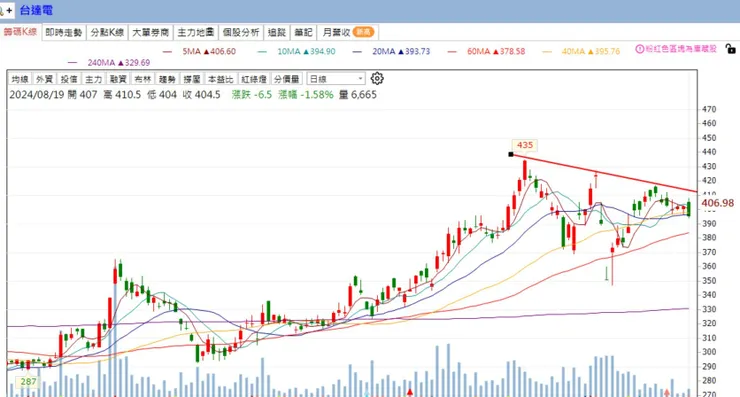The height and width of the screenshot is (397, 740).
Task: Click the 10MA legend line swatch
Action: (x=262, y=51)
